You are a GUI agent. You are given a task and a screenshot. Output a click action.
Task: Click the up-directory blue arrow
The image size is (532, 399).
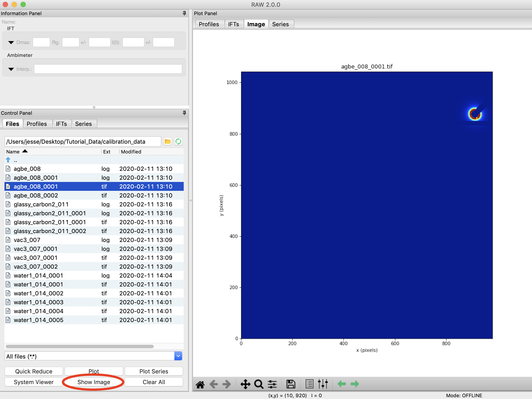[8, 160]
